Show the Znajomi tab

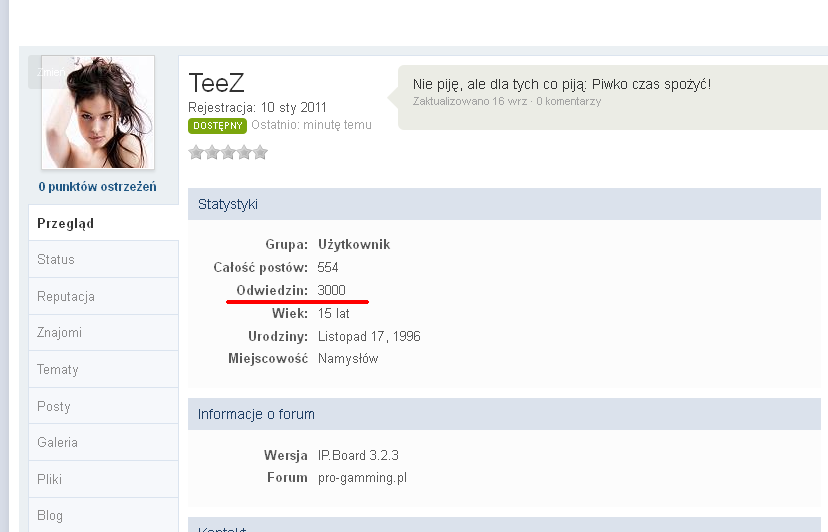click(x=60, y=333)
